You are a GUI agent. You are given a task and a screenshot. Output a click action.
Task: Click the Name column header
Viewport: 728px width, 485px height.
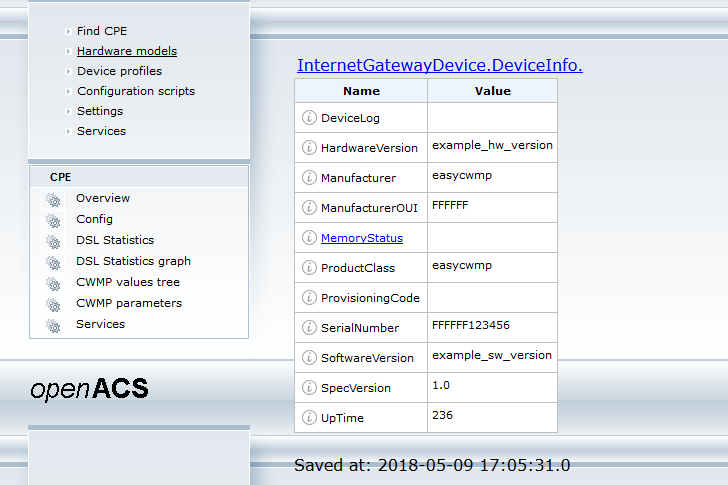tap(361, 91)
